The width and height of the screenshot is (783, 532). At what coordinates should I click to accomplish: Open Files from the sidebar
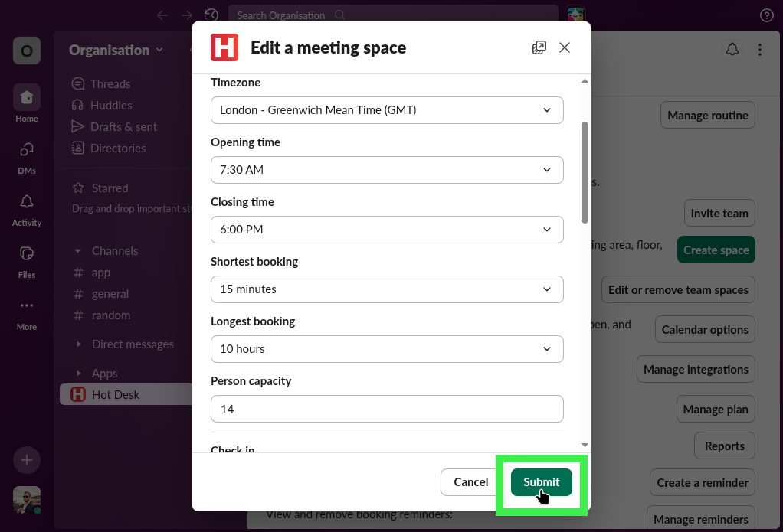pyautogui.click(x=26, y=260)
